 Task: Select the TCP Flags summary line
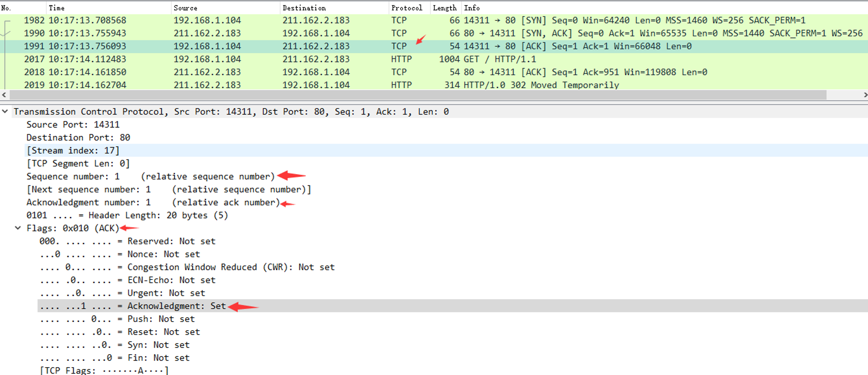click(x=104, y=370)
